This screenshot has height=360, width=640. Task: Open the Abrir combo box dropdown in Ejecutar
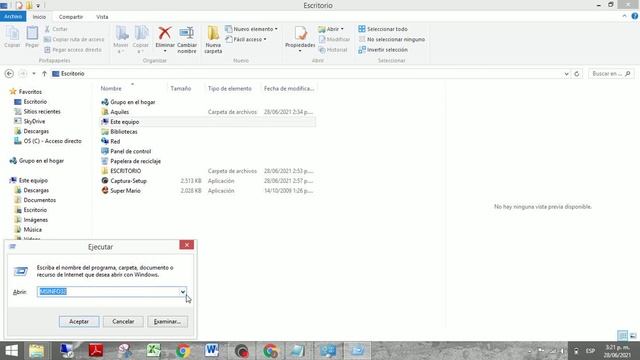tap(183, 291)
